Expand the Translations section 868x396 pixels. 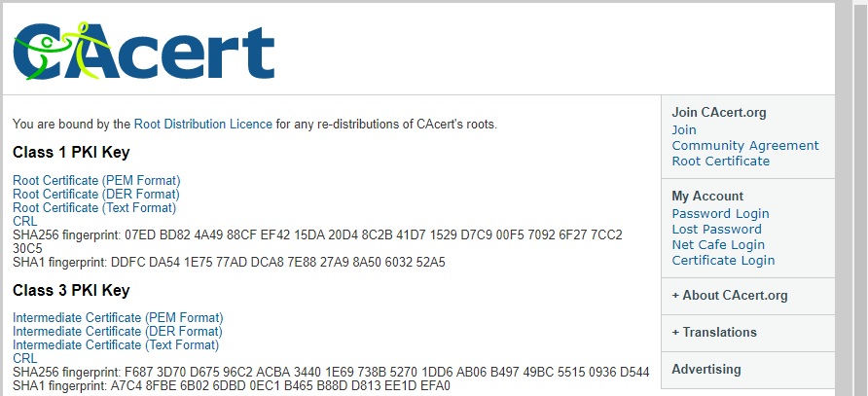tap(713, 333)
